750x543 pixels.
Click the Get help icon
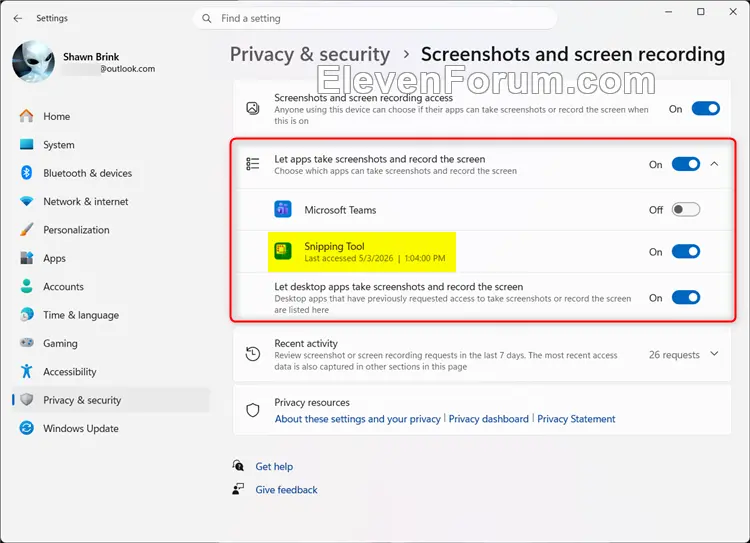coord(238,465)
